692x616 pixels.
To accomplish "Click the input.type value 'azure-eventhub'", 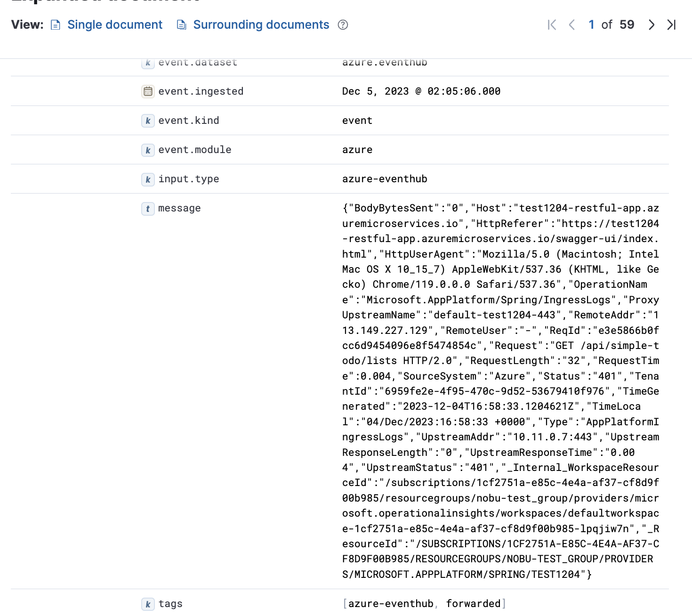I will (x=385, y=179).
